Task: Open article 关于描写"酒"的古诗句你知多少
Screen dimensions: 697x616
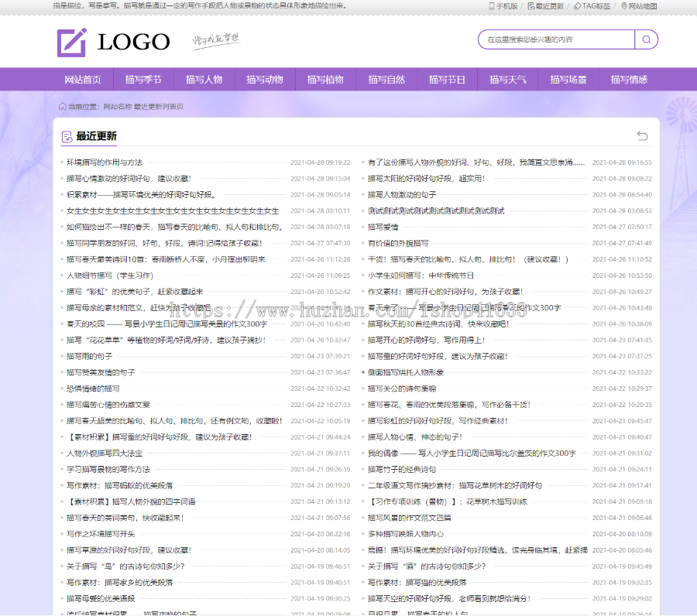Action: point(427,566)
